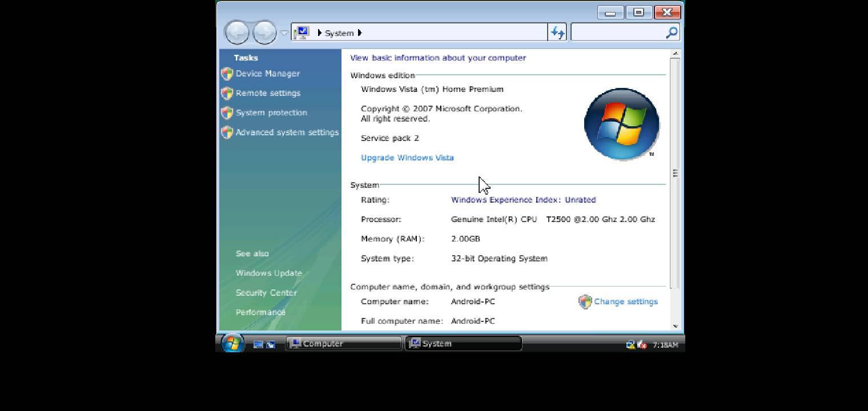The image size is (868, 411).
Task: Click the Android-PC value next to Computer name
Action: coord(473,301)
